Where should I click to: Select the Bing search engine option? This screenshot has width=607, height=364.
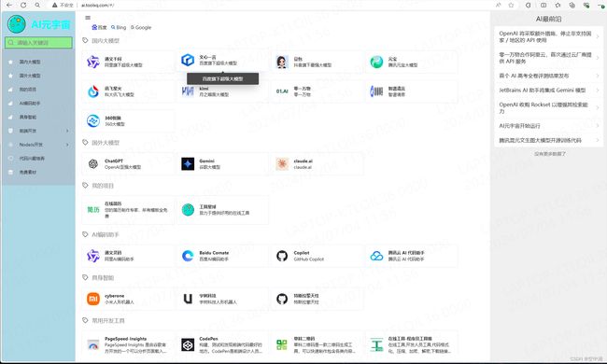pyautogui.click(x=119, y=27)
